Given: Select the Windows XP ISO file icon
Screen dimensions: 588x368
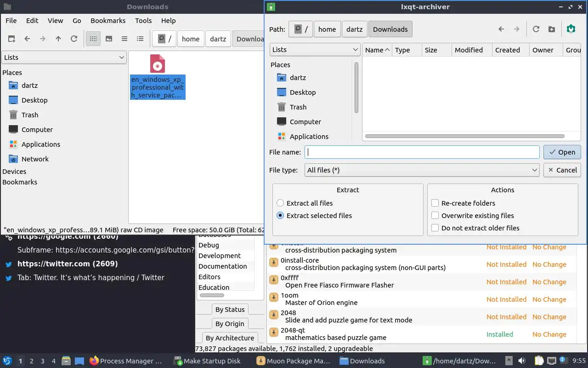Looking at the screenshot, I should coord(158,64).
